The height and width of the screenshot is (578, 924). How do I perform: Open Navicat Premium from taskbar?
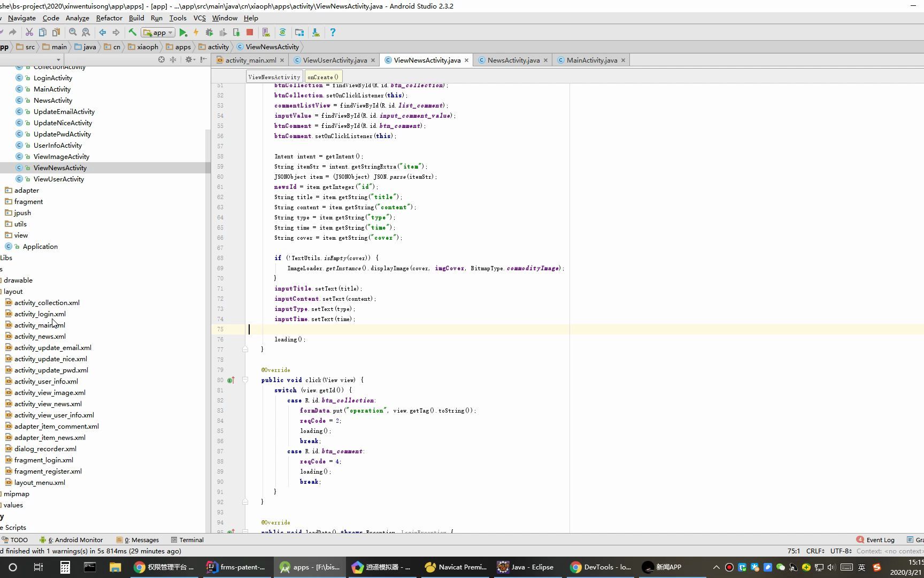(x=456, y=567)
